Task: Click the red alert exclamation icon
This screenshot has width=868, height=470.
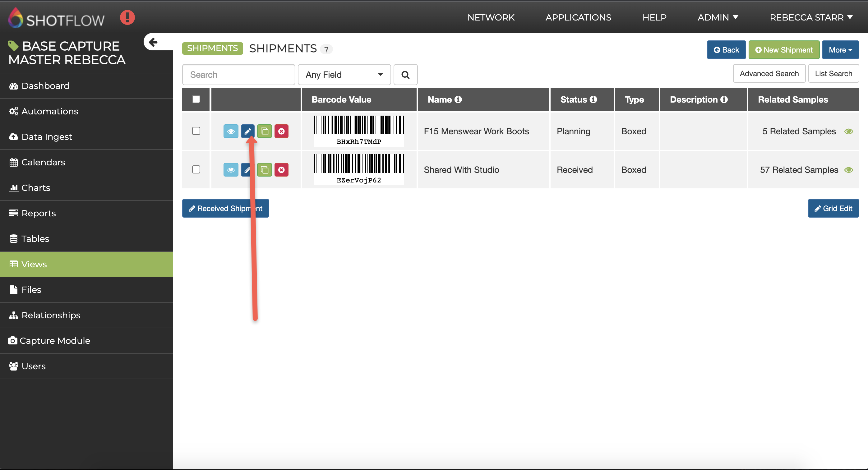Action: tap(127, 17)
